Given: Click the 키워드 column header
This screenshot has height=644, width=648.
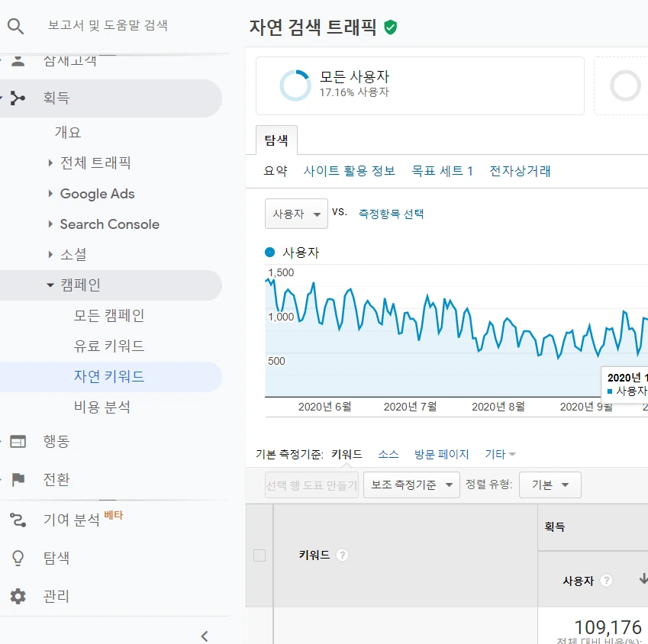Looking at the screenshot, I should (x=314, y=555).
